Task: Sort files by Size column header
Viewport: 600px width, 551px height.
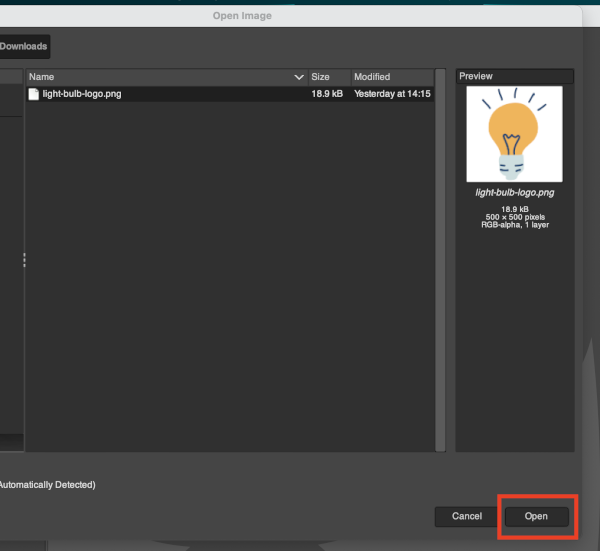Action: coord(329,77)
